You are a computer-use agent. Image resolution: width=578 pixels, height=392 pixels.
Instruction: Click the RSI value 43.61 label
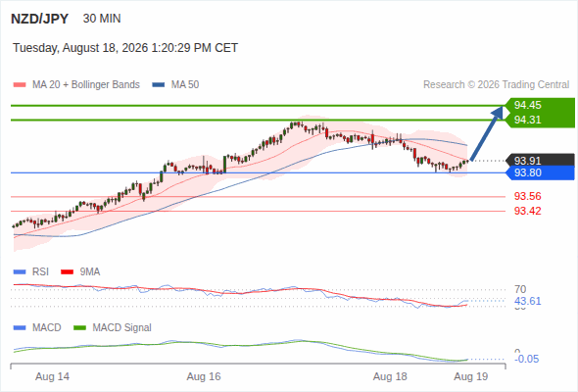click(x=528, y=301)
